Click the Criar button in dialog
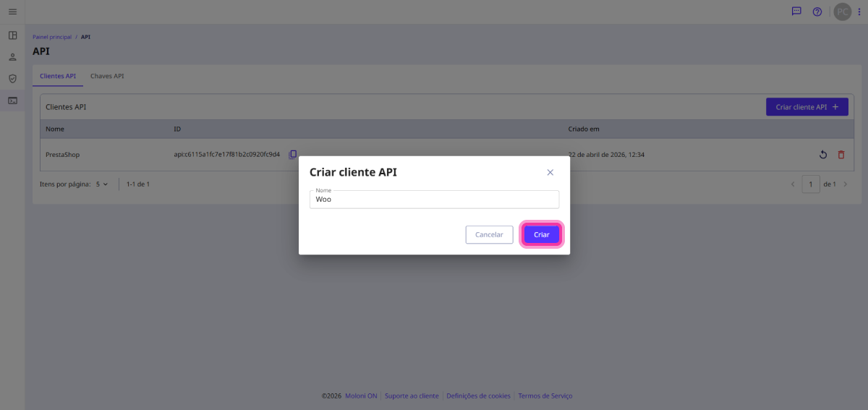The width and height of the screenshot is (868, 410). point(542,234)
